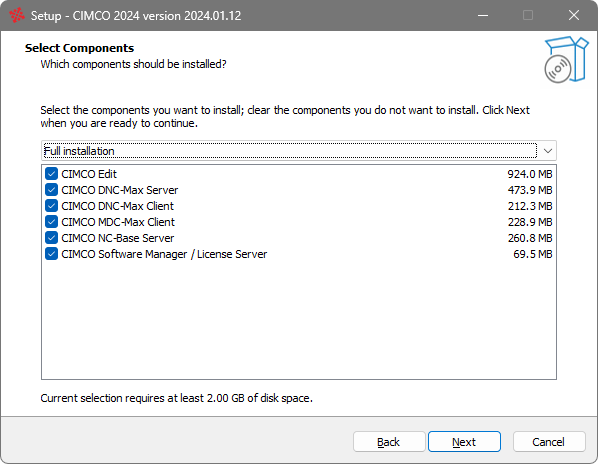
Task: Close the Setup window
Action: (574, 15)
